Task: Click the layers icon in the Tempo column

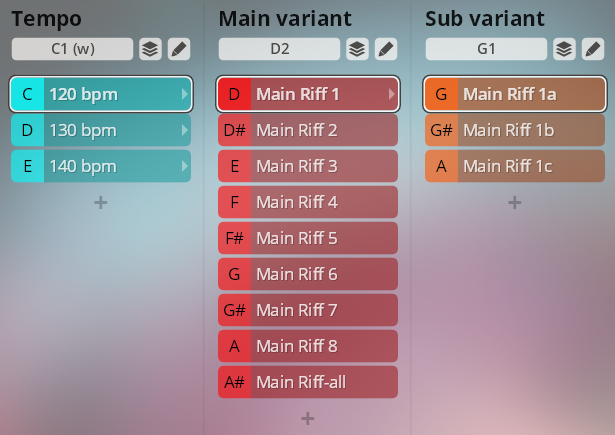Action: click(x=150, y=49)
